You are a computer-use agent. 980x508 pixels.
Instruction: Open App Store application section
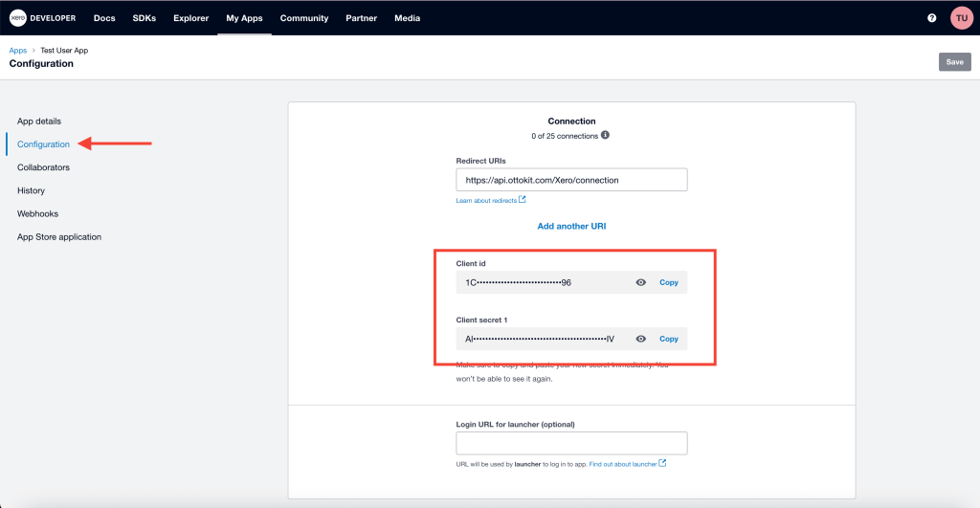click(59, 236)
